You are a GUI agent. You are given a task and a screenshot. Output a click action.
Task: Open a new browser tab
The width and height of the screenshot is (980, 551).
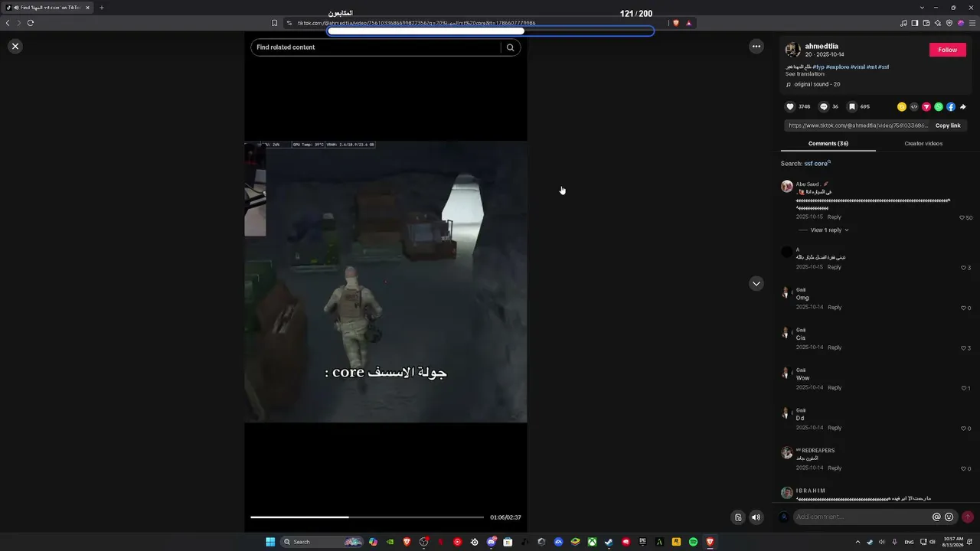[x=101, y=8]
